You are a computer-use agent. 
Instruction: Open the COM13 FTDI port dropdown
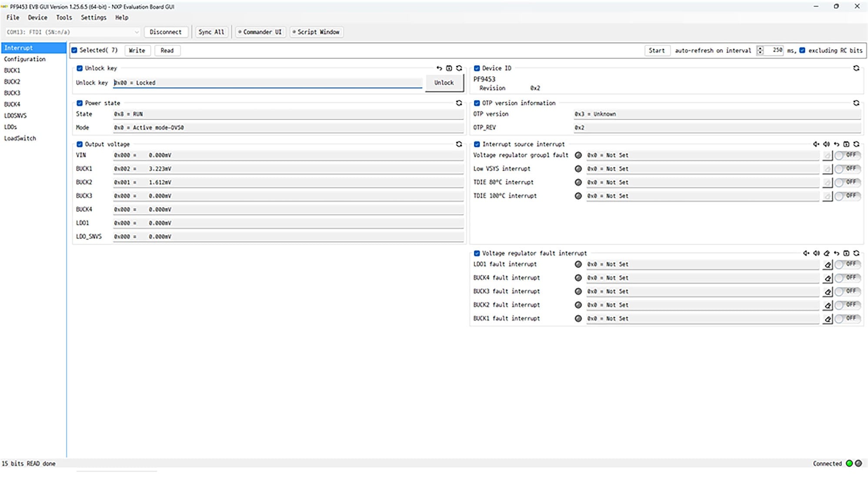pos(137,32)
